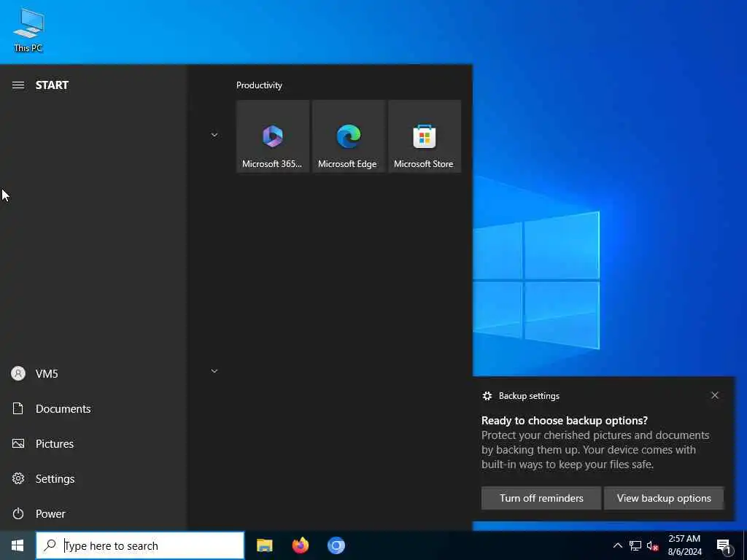This screenshot has height=560, width=747.
Task: Click View backup options button
Action: pos(664,498)
